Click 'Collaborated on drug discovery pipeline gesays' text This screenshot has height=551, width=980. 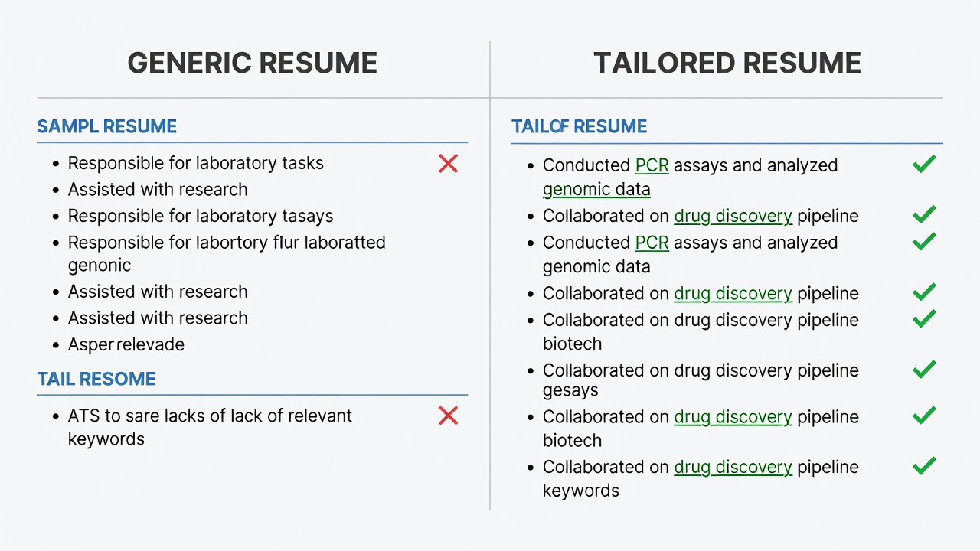[701, 380]
